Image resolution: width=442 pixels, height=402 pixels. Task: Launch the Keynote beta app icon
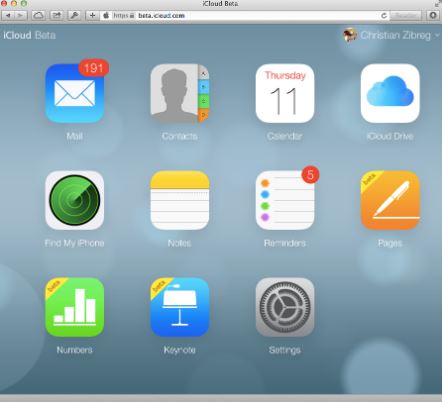[x=180, y=307]
